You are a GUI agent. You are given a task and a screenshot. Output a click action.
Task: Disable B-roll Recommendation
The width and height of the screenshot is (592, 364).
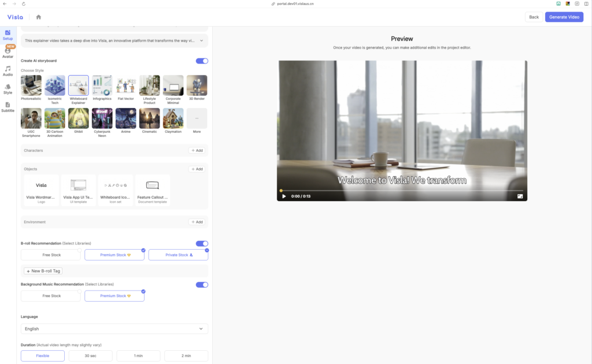coord(202,243)
